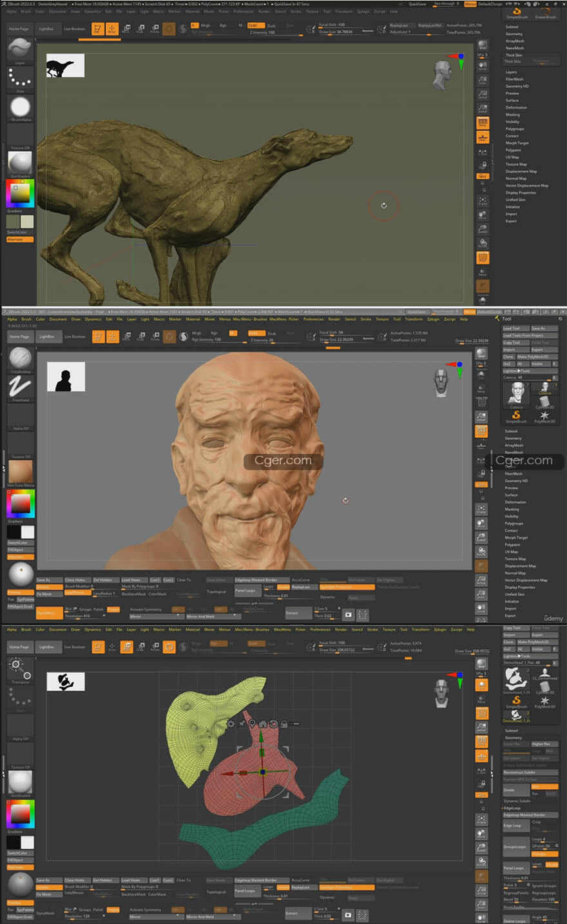Click the BPR render icon in greyhound window
Image resolution: width=567 pixels, height=924 pixels.
[482, 46]
